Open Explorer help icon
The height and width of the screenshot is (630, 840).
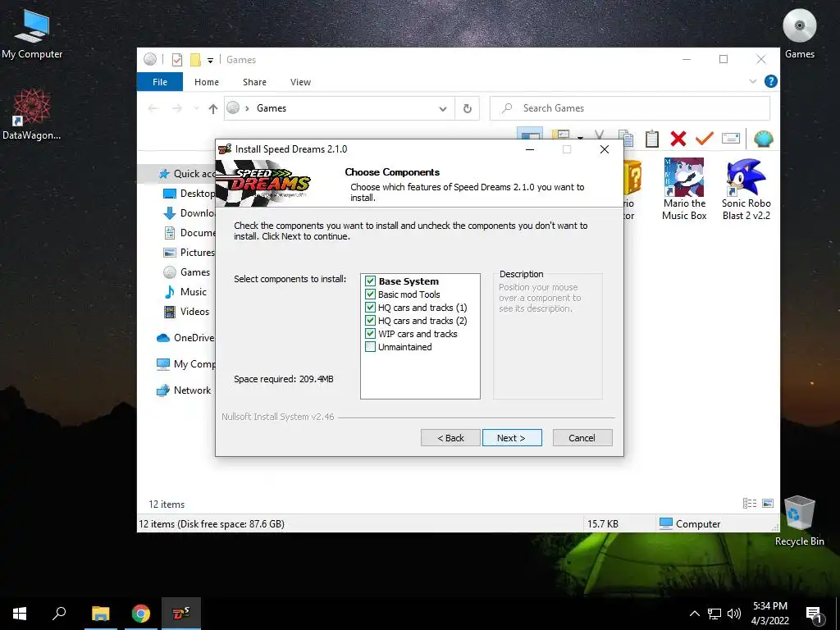(x=770, y=81)
